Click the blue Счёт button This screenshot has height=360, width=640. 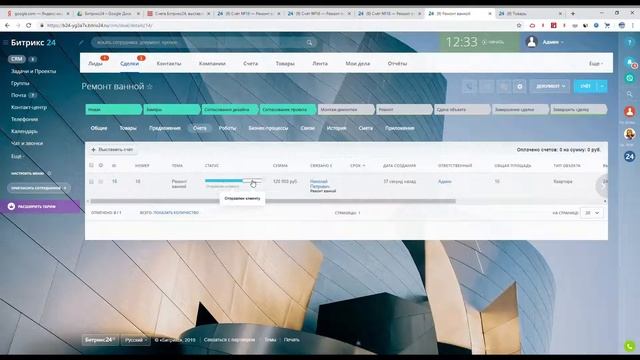[585, 86]
